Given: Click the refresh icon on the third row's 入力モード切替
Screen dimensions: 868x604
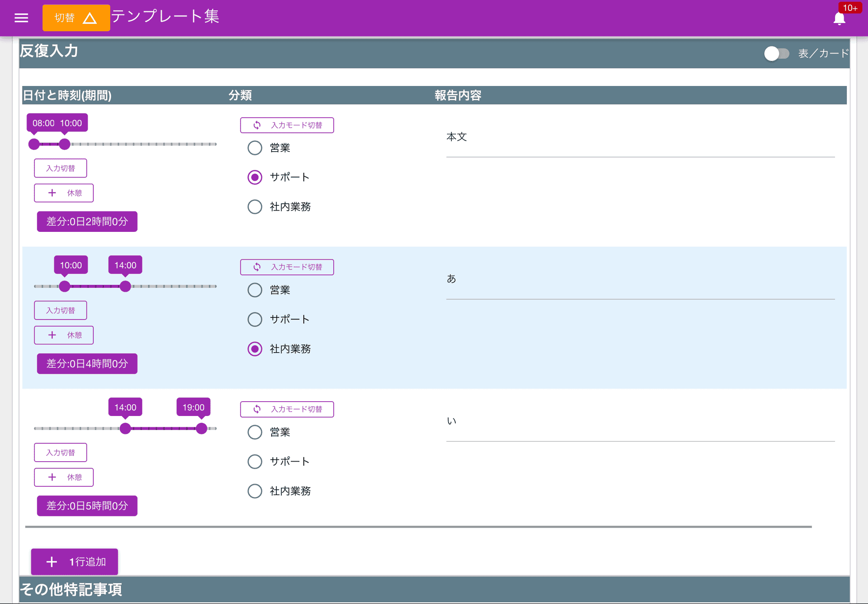Looking at the screenshot, I should pos(256,409).
